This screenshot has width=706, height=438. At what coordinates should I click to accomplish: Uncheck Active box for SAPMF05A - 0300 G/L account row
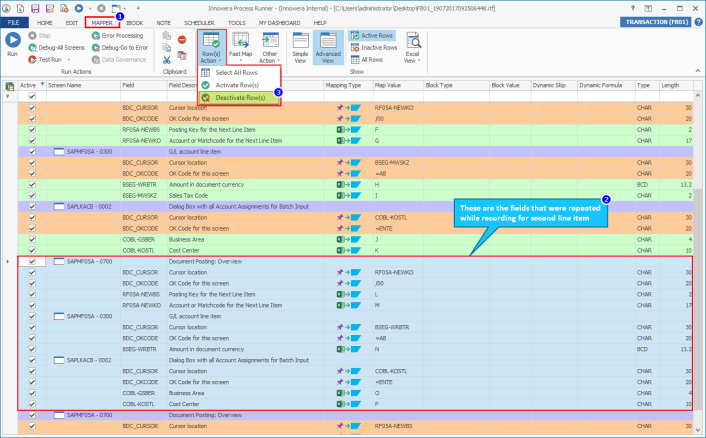coord(32,150)
